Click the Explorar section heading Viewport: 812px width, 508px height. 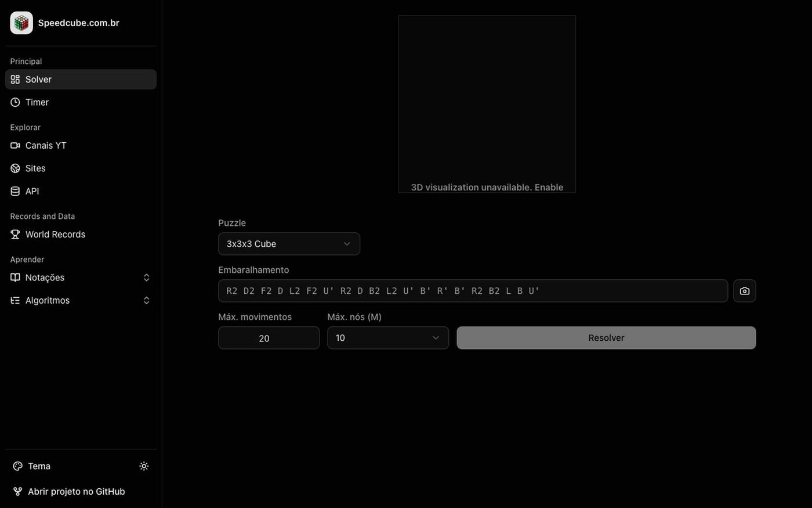click(26, 128)
